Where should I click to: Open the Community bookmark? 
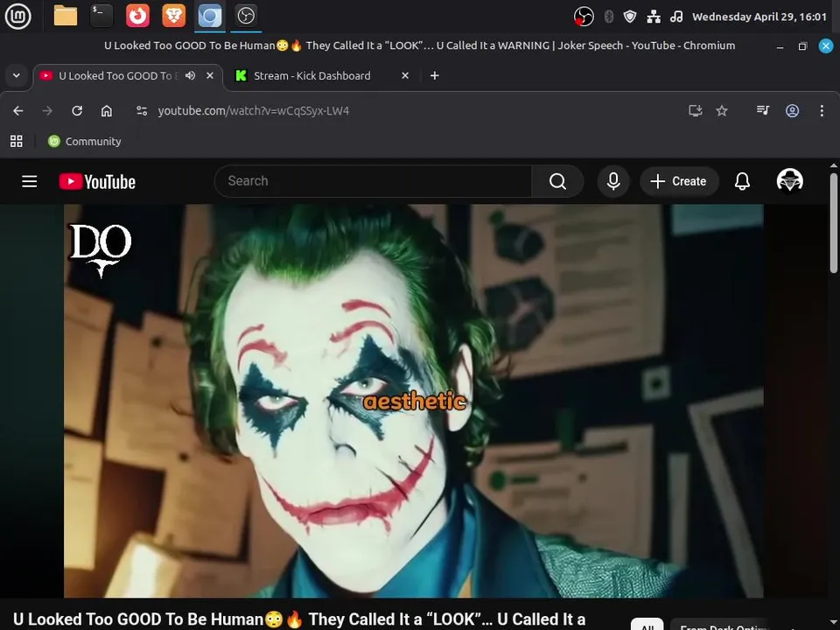(x=85, y=142)
